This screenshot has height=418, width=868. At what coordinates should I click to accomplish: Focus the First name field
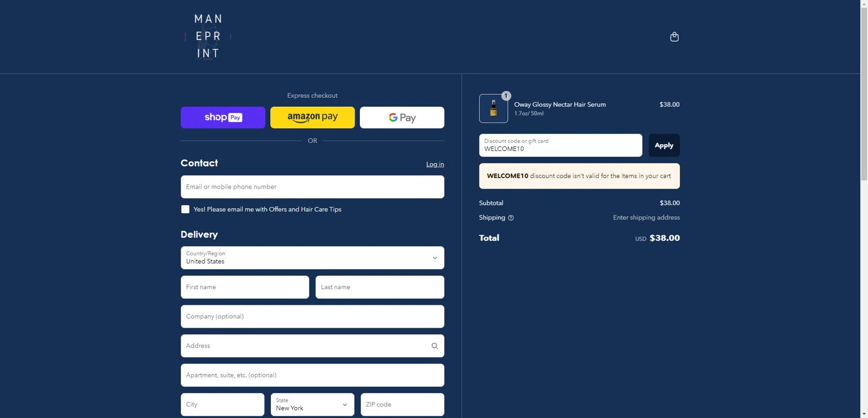click(x=245, y=287)
